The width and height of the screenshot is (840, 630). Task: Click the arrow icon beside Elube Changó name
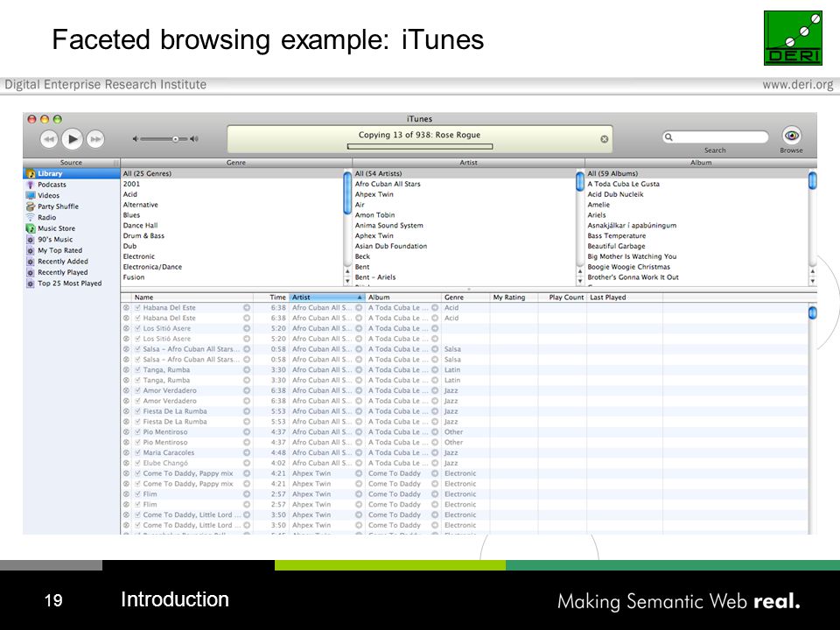(247, 464)
